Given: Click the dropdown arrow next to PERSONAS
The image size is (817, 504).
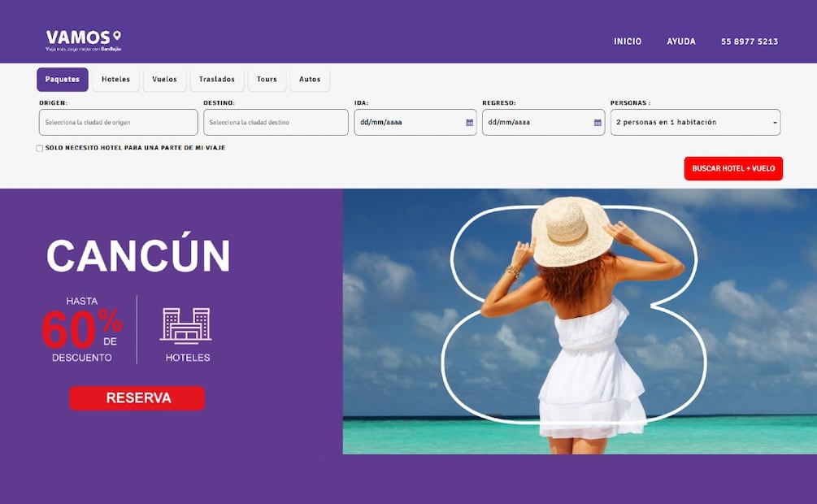Looking at the screenshot, I should click(775, 122).
